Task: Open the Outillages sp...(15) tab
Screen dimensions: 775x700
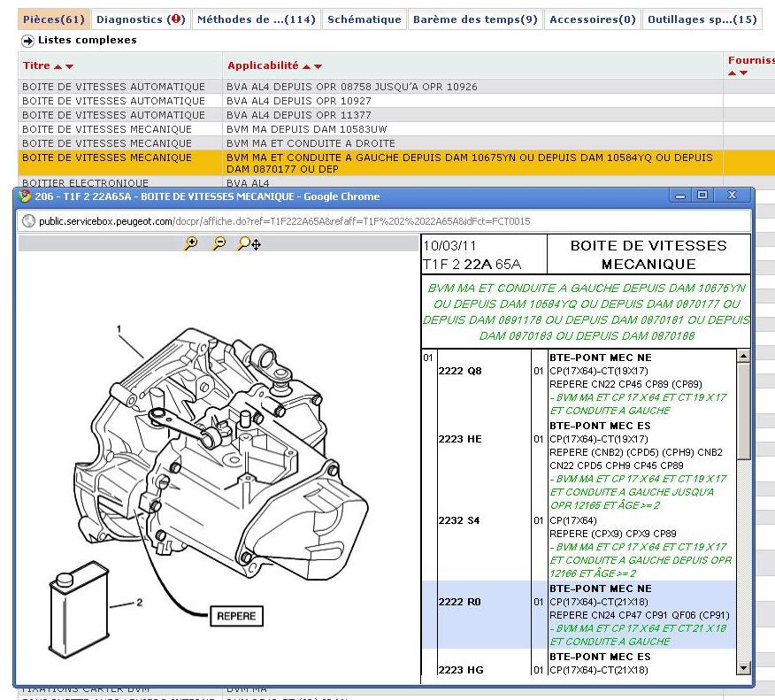Action: coord(702,19)
